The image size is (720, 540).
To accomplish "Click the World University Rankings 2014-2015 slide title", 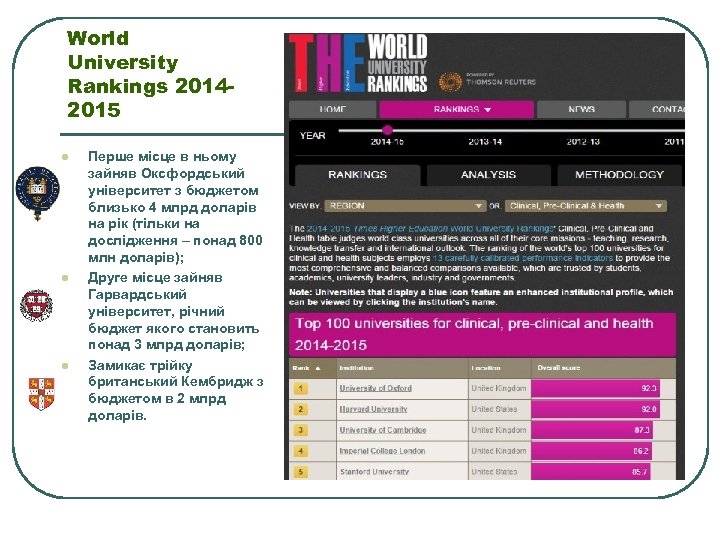I will pyautogui.click(x=151, y=74).
